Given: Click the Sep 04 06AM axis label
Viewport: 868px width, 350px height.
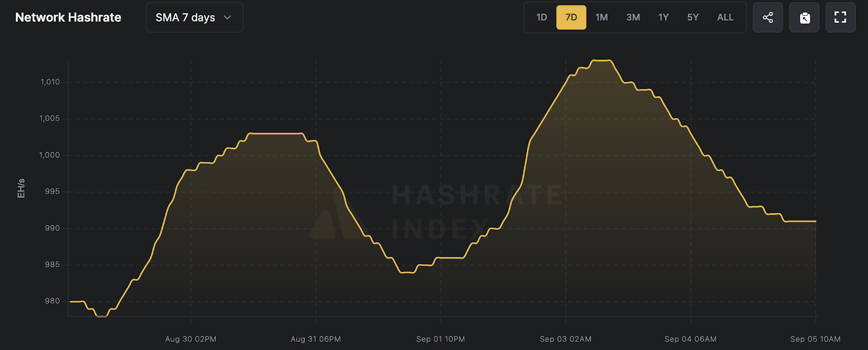Looking at the screenshot, I should point(691,339).
